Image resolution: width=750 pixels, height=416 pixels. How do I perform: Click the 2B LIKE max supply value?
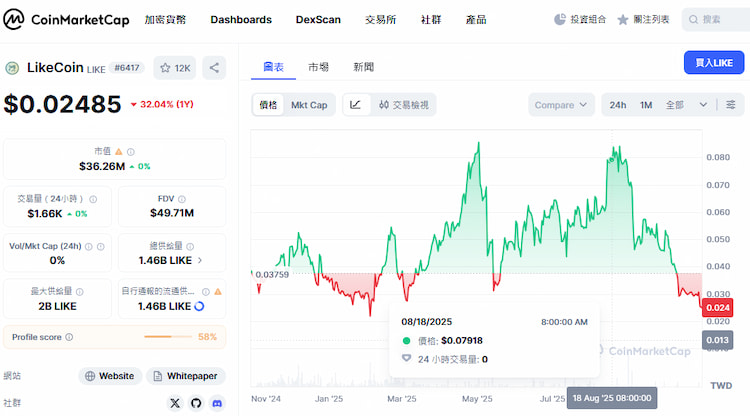57,307
